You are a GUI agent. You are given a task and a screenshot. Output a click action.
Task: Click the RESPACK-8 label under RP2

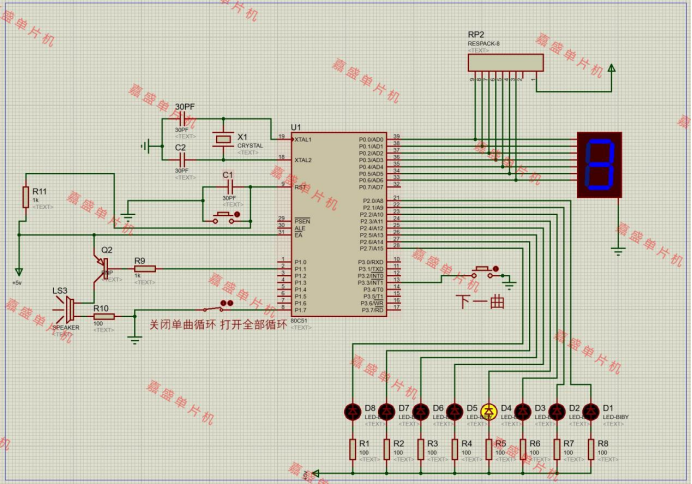click(x=484, y=44)
